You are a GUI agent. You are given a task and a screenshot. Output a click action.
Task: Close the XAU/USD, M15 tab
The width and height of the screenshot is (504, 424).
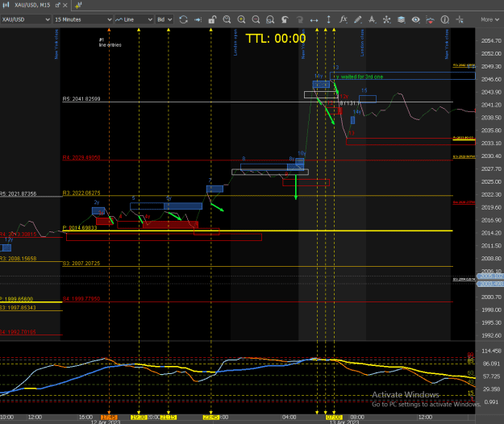[65, 5]
